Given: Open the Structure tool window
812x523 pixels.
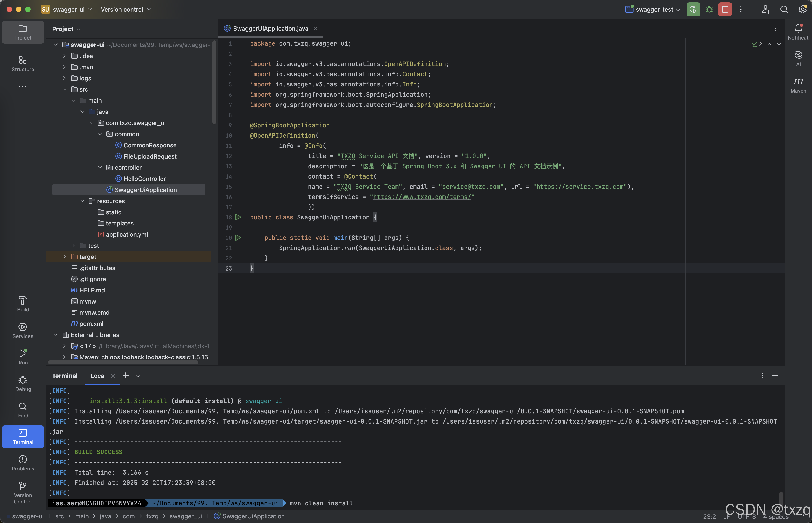Looking at the screenshot, I should pos(23,63).
